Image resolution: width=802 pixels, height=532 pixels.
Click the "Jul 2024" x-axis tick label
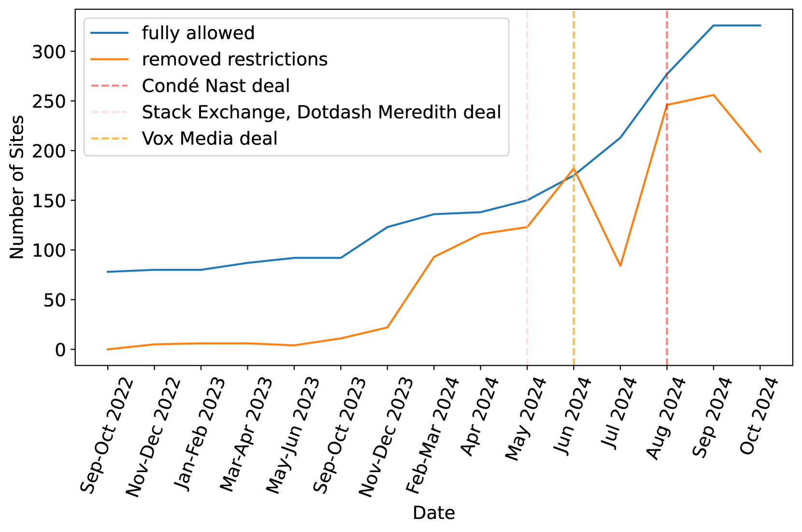tap(618, 413)
